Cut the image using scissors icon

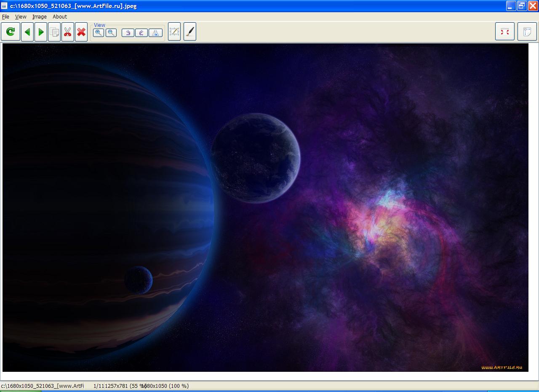pyautogui.click(x=68, y=32)
